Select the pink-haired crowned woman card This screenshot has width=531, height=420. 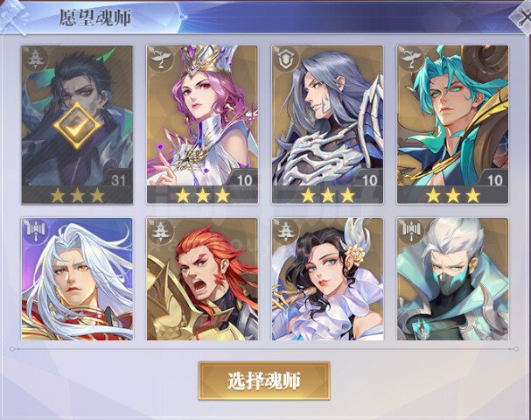(202, 124)
